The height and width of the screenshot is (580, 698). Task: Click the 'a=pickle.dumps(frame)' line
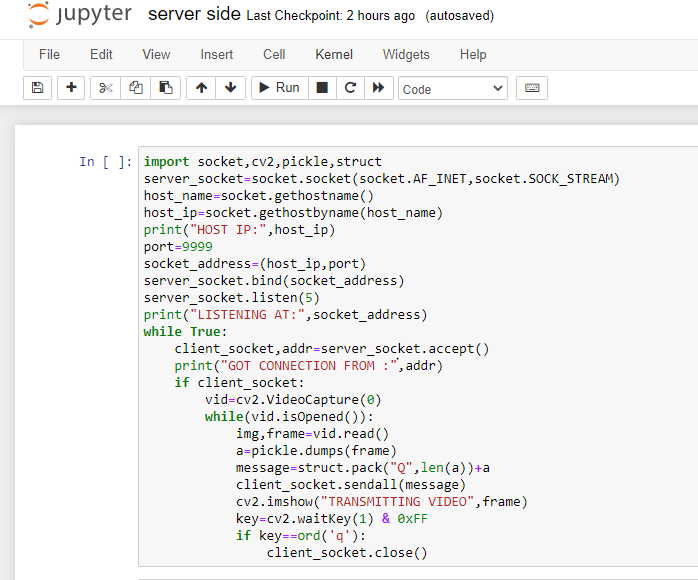316,450
